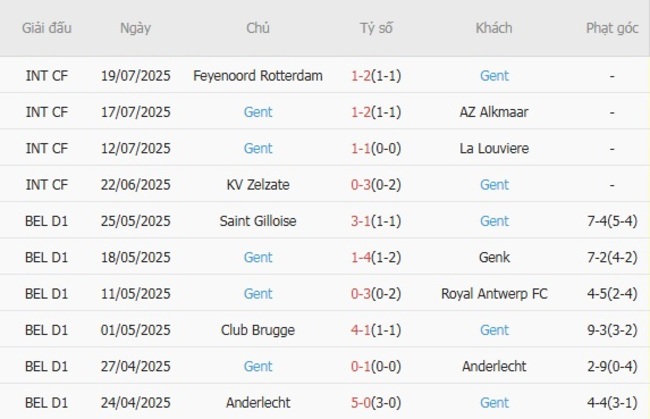Select Royal Antwerp FC team name

(x=494, y=293)
